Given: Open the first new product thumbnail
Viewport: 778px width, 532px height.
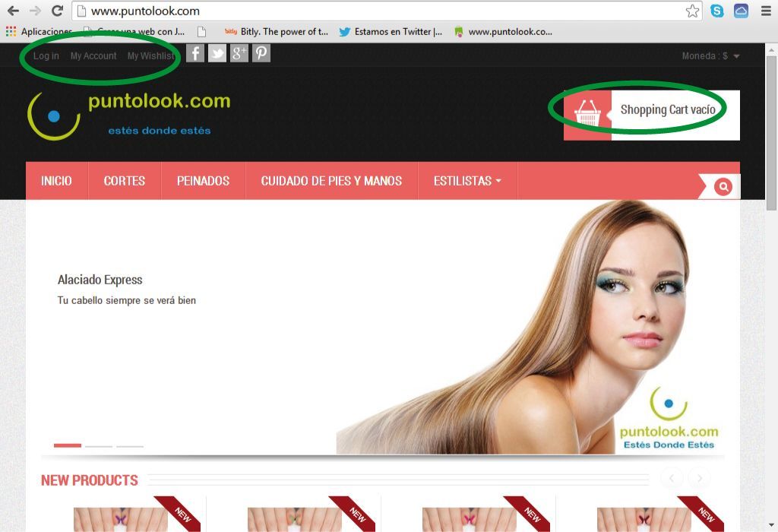Looking at the screenshot, I should pyautogui.click(x=121, y=519).
